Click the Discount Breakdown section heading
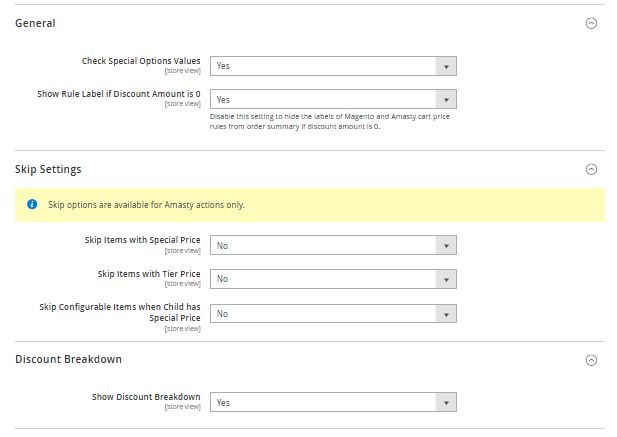Screen dimensions: 617x437 click(x=68, y=360)
